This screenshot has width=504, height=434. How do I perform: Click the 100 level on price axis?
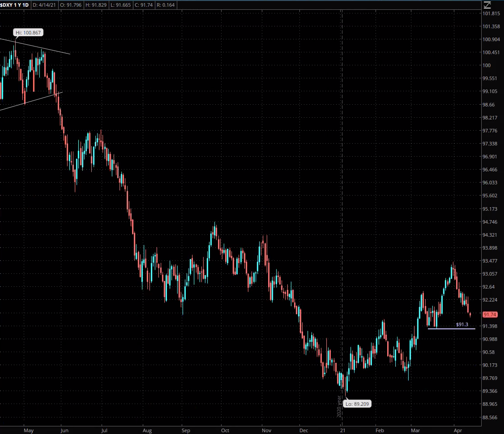pyautogui.click(x=486, y=65)
